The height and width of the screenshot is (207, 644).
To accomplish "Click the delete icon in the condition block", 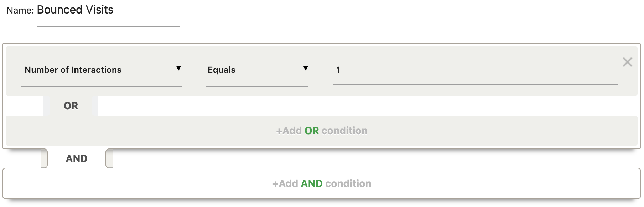I will coord(627,62).
